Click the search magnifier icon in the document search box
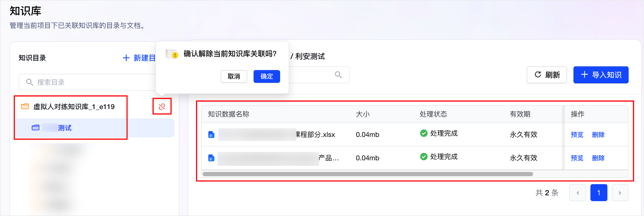Screen dimensions: 644x216 [x=338, y=75]
